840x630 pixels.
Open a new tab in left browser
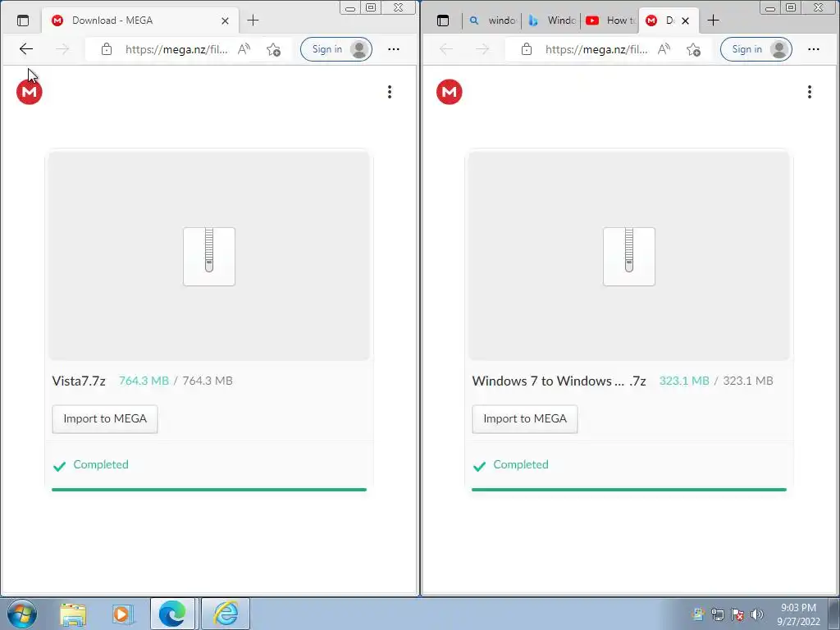tap(253, 21)
